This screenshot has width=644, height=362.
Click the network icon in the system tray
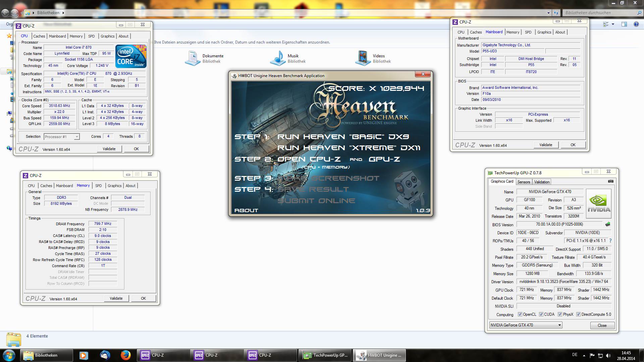pos(600,355)
